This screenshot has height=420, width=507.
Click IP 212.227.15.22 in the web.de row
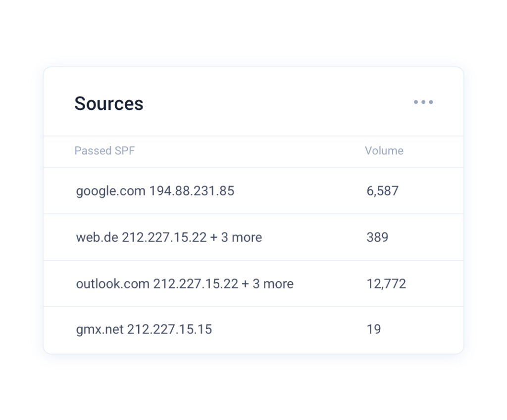164,237
